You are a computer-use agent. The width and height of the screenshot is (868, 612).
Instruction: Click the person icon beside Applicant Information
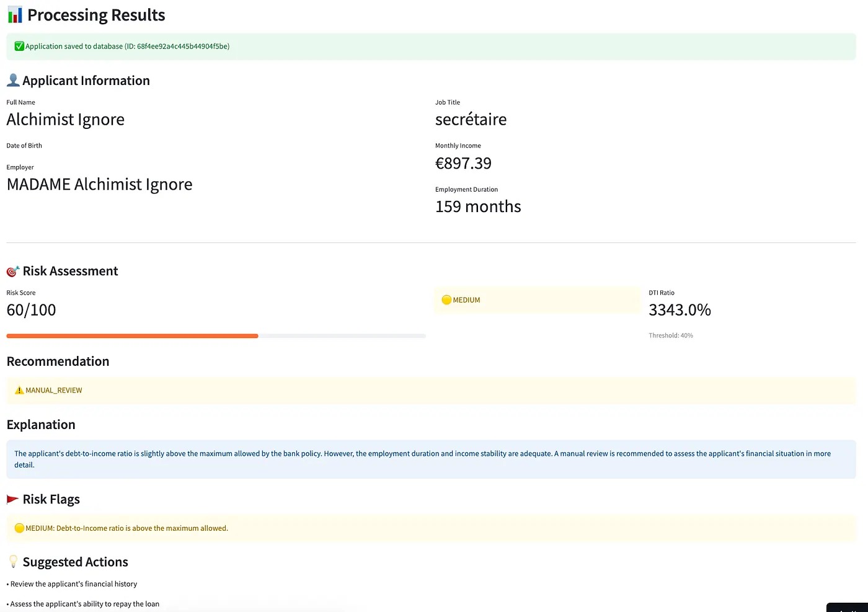(13, 80)
